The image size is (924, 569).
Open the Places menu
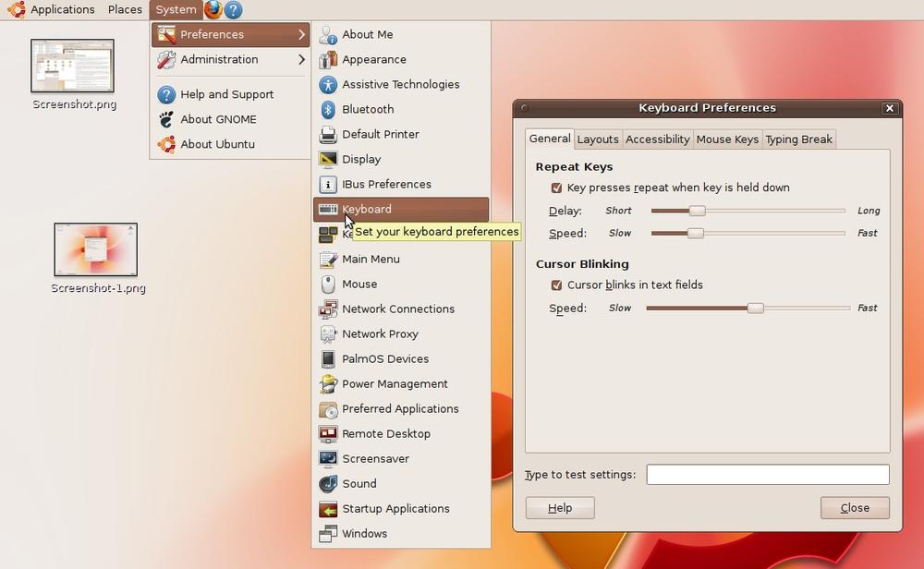pos(124,10)
